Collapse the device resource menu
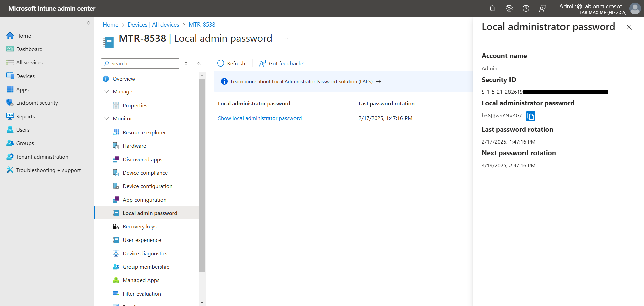Screen dimensions: 644x306 [x=199, y=63]
